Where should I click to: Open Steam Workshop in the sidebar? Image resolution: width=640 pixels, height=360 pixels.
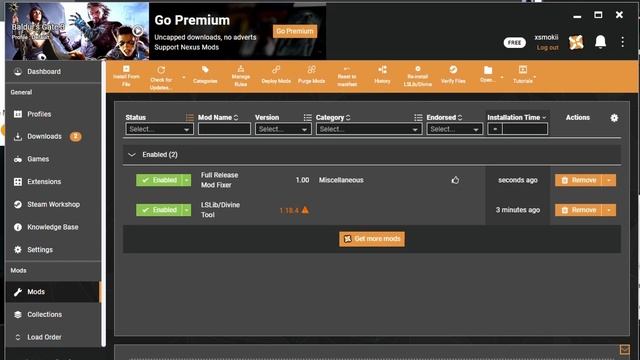53,204
